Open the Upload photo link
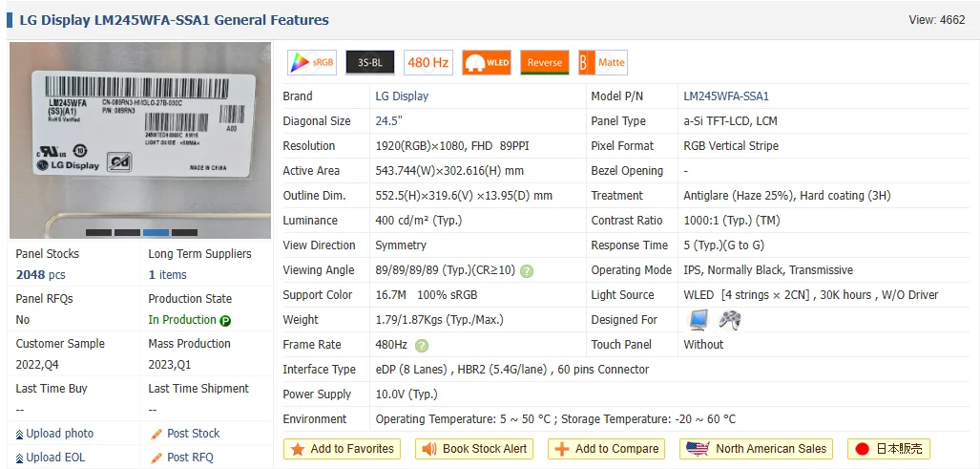 (60, 434)
